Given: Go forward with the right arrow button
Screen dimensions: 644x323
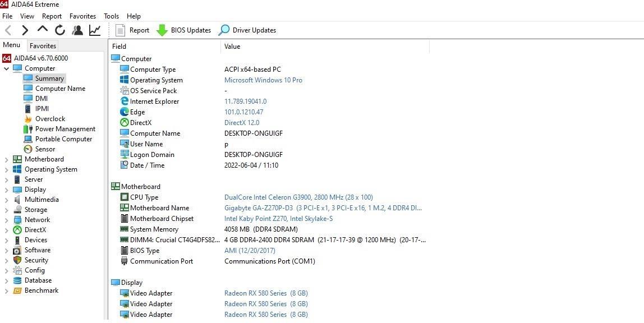Looking at the screenshot, I should pos(25,30).
